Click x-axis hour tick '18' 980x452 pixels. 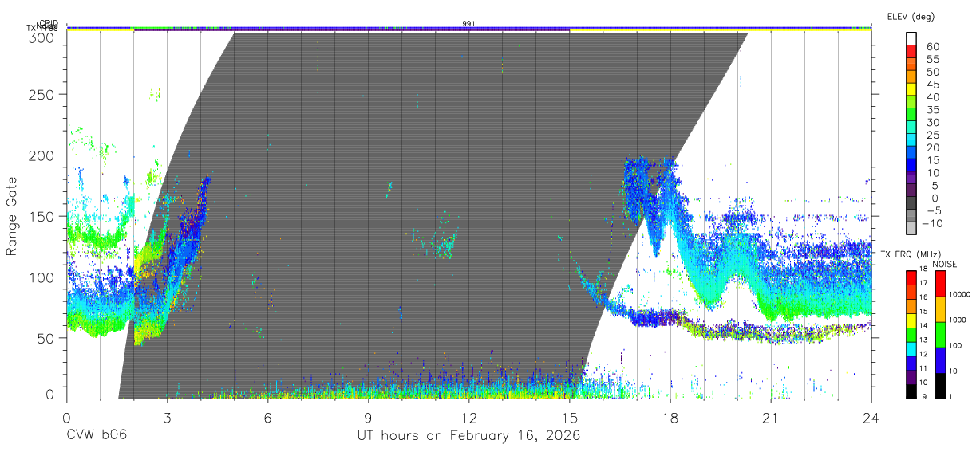(x=670, y=417)
